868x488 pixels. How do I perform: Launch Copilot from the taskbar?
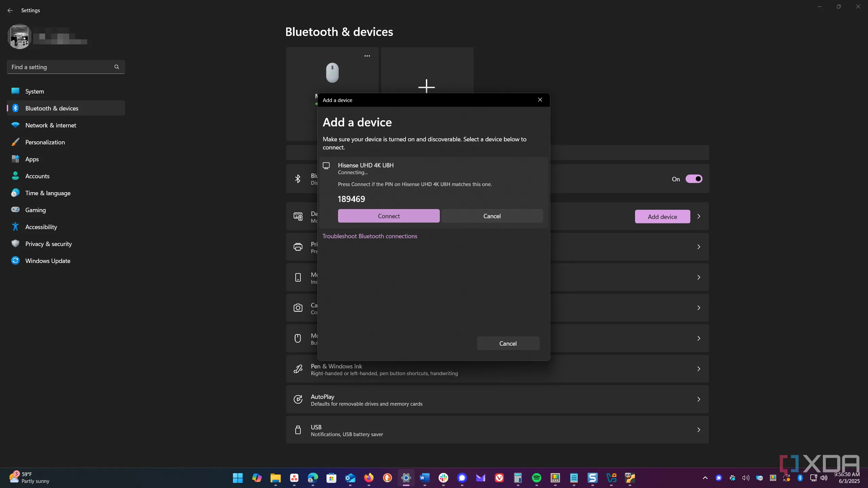pyautogui.click(x=257, y=478)
